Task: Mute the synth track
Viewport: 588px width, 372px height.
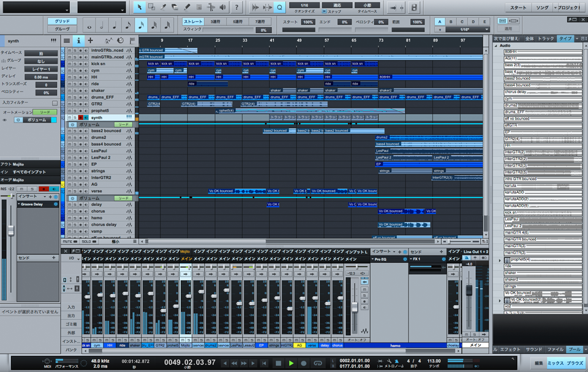Action: [69, 118]
